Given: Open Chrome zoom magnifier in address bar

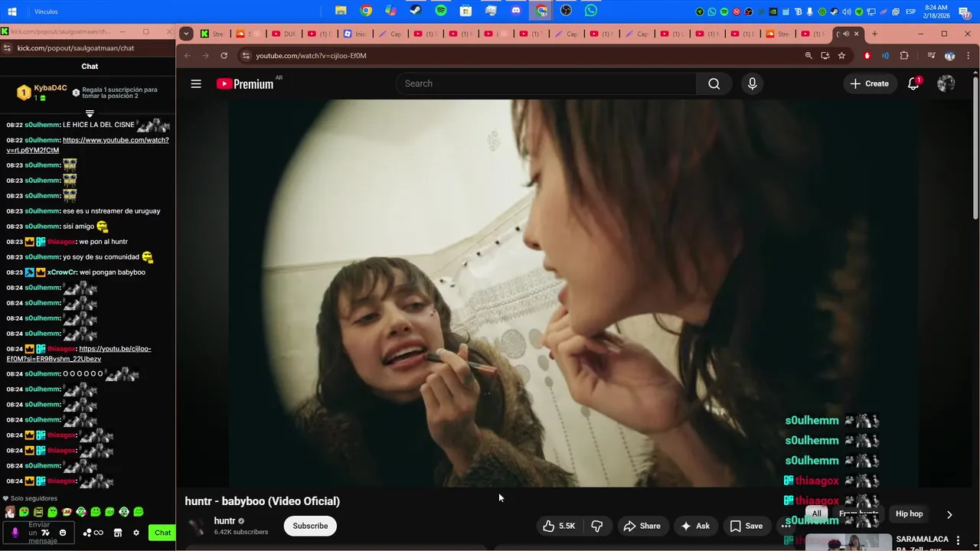Looking at the screenshot, I should point(808,55).
